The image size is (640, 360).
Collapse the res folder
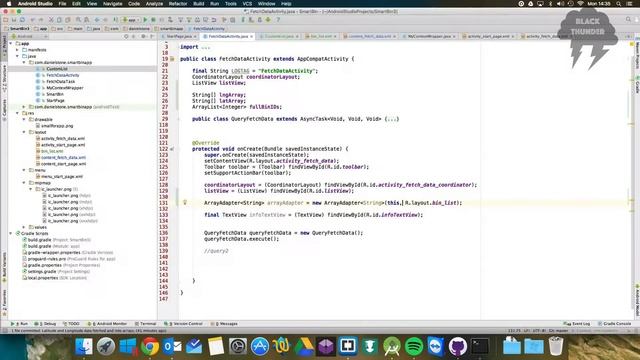(x=17, y=113)
